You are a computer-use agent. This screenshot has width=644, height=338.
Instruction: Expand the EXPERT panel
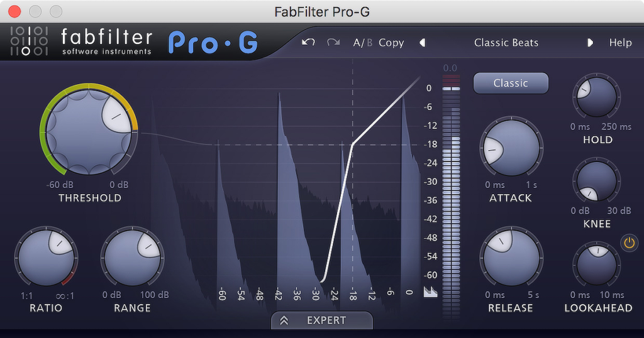322,320
